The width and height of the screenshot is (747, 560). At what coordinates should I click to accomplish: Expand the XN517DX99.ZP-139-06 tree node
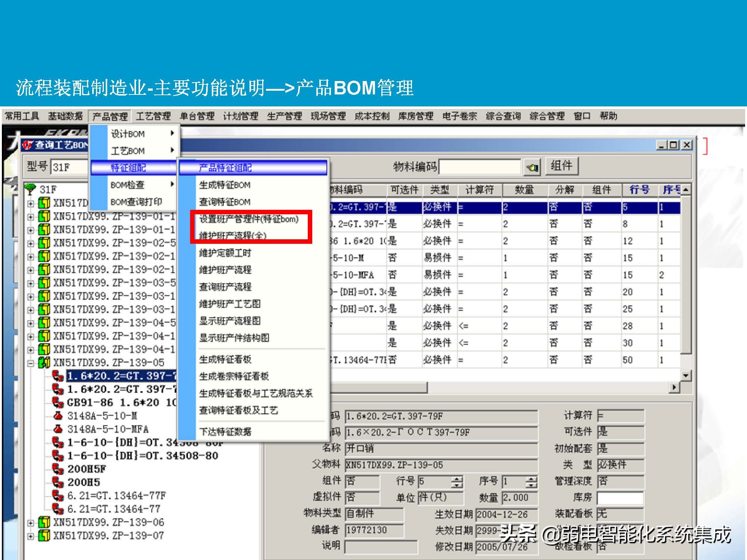click(x=31, y=523)
